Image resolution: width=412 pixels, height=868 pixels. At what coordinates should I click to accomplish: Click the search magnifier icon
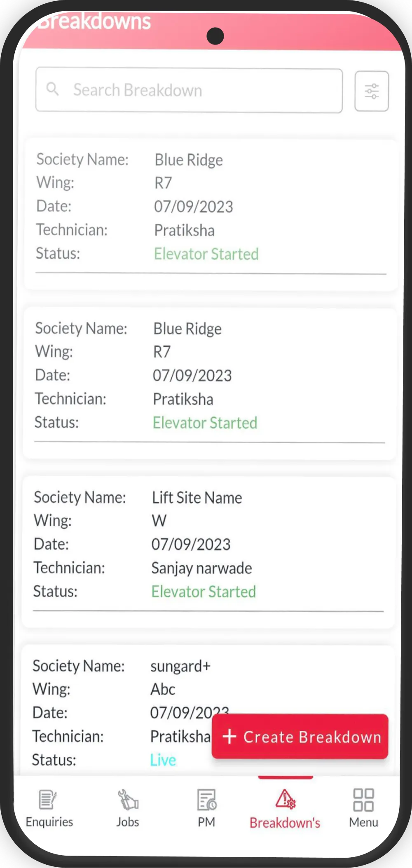pyautogui.click(x=52, y=89)
